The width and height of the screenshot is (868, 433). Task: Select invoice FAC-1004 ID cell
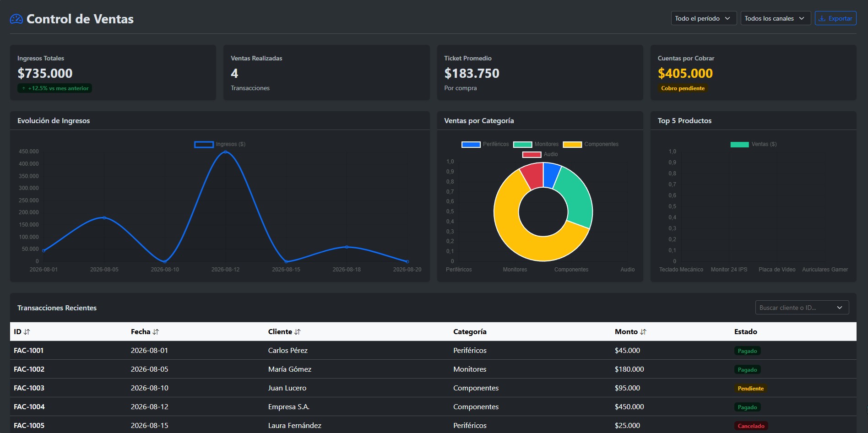tap(29, 407)
